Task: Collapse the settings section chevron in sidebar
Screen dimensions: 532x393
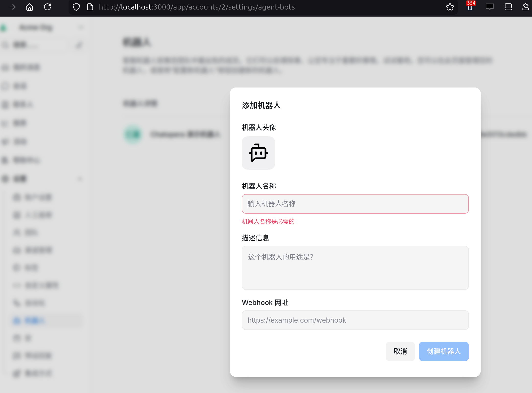Action: pyautogui.click(x=80, y=179)
